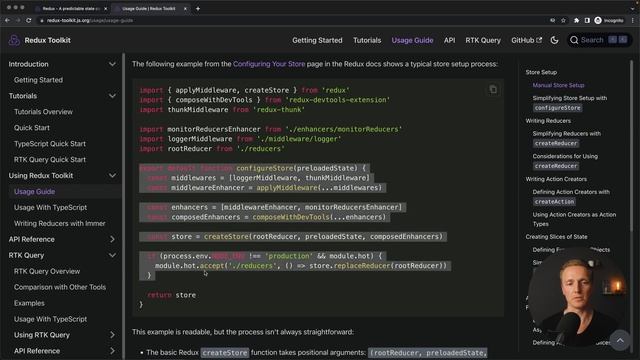
Task: Open browser three-dot menu
Action: point(633,20)
